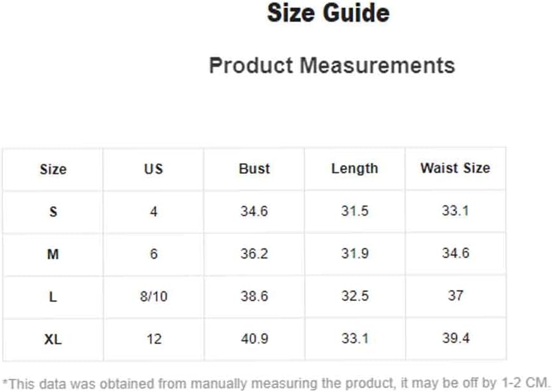
Task: Click the Waist Size column header
Action: click(455, 168)
